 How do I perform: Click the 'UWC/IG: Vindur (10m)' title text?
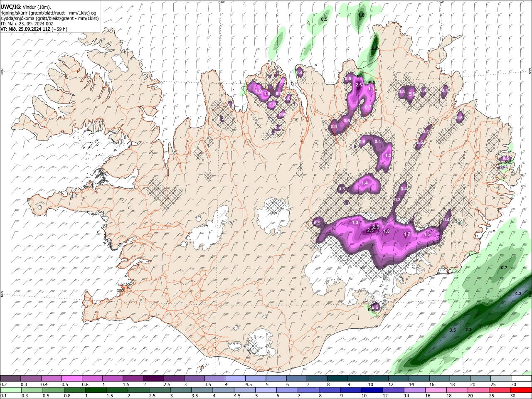tap(25, 7)
